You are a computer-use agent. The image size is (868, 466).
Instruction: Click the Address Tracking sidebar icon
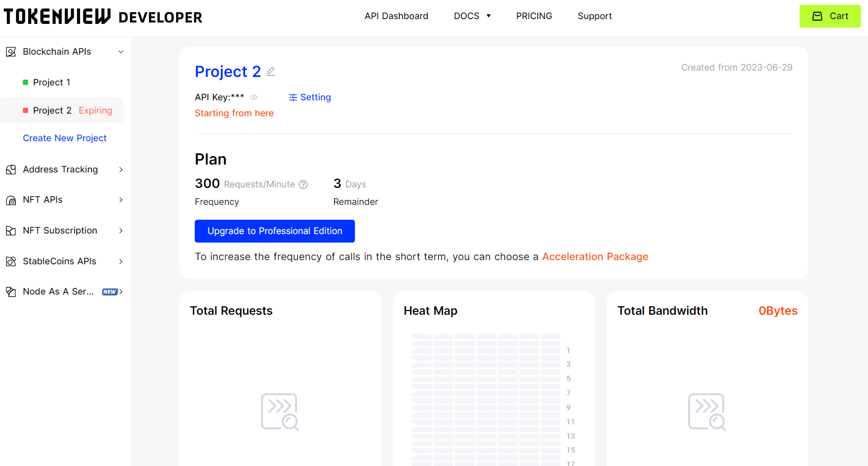(11, 169)
